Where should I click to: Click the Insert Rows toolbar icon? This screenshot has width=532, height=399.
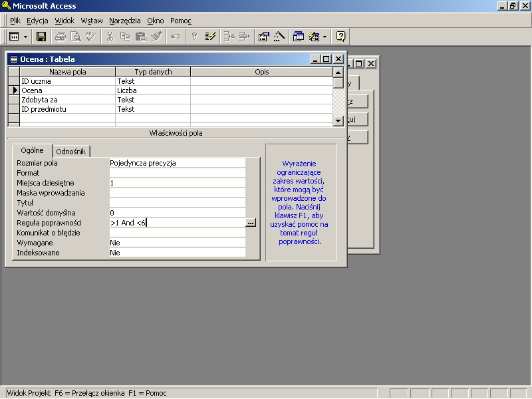(x=229, y=37)
